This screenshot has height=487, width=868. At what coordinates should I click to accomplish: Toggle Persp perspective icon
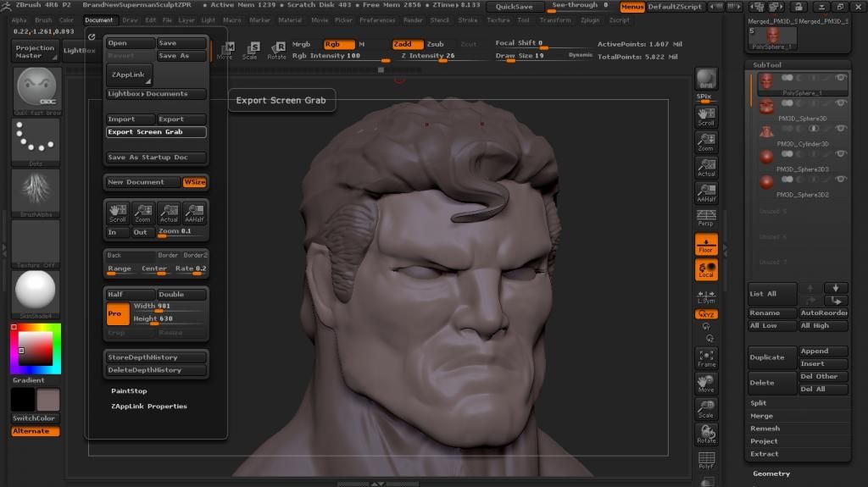coord(706,218)
